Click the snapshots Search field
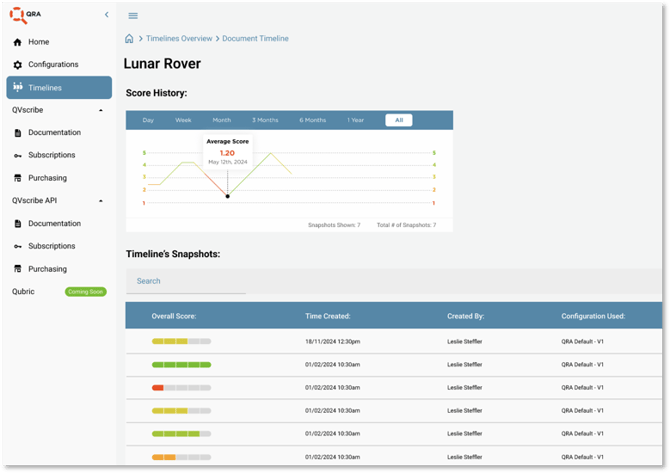The width and height of the screenshot is (670, 473). click(185, 281)
